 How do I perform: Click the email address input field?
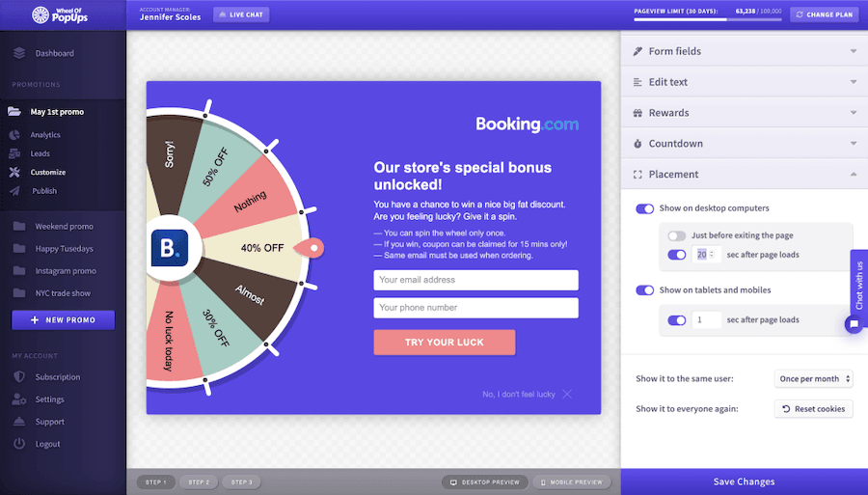[x=475, y=280]
